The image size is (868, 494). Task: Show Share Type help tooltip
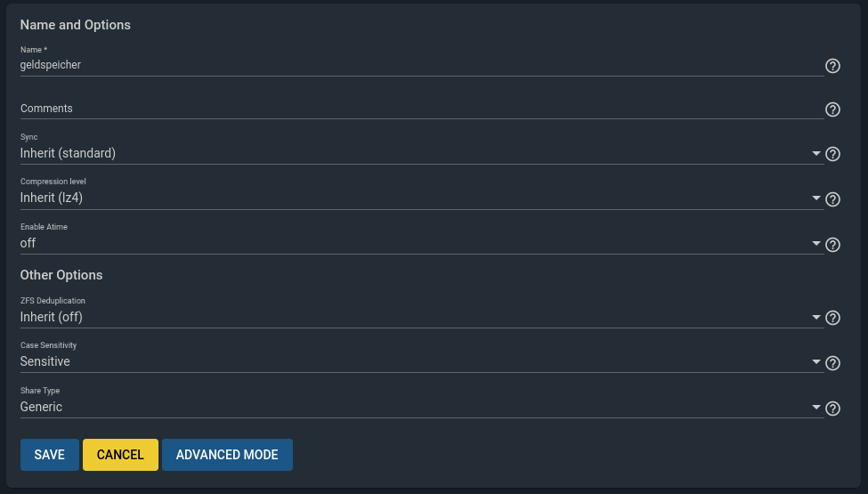click(x=832, y=409)
